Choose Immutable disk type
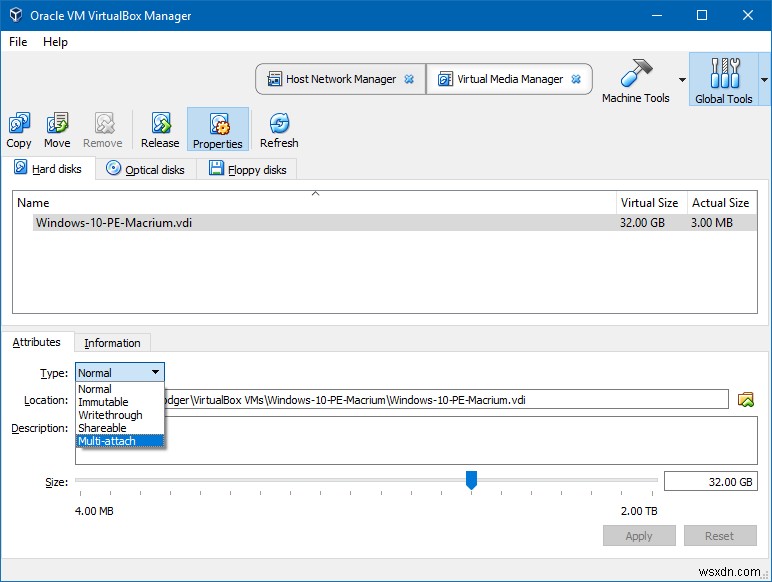This screenshot has width=772, height=582. (x=120, y=402)
